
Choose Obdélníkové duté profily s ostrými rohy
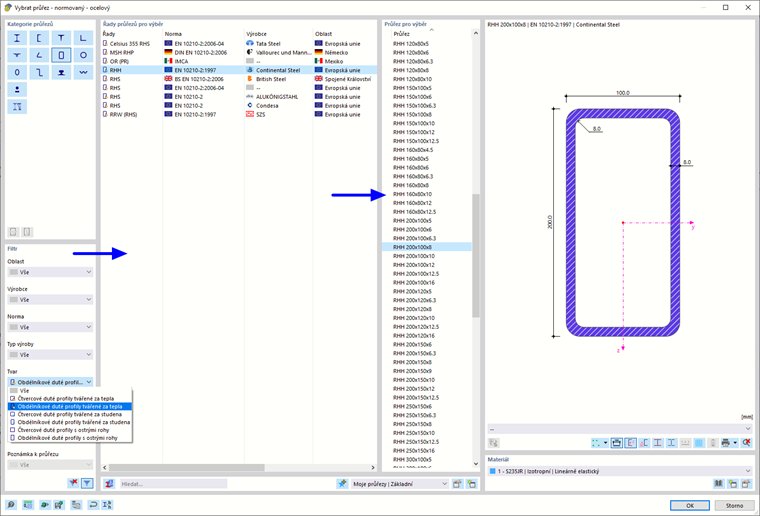(70, 438)
